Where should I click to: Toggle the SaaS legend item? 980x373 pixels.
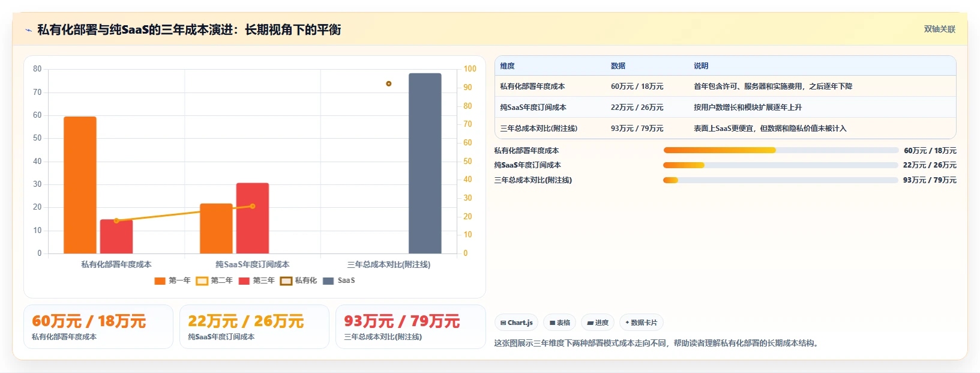(x=339, y=281)
